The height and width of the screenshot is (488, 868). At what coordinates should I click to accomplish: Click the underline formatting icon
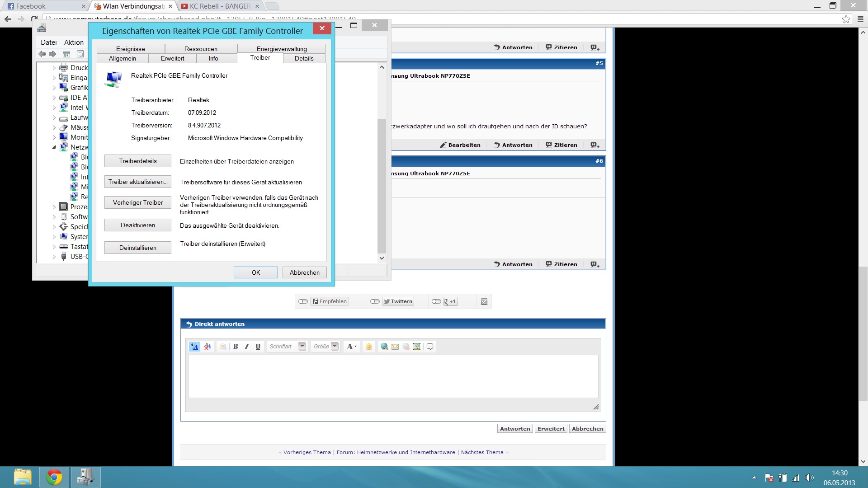pyautogui.click(x=258, y=347)
